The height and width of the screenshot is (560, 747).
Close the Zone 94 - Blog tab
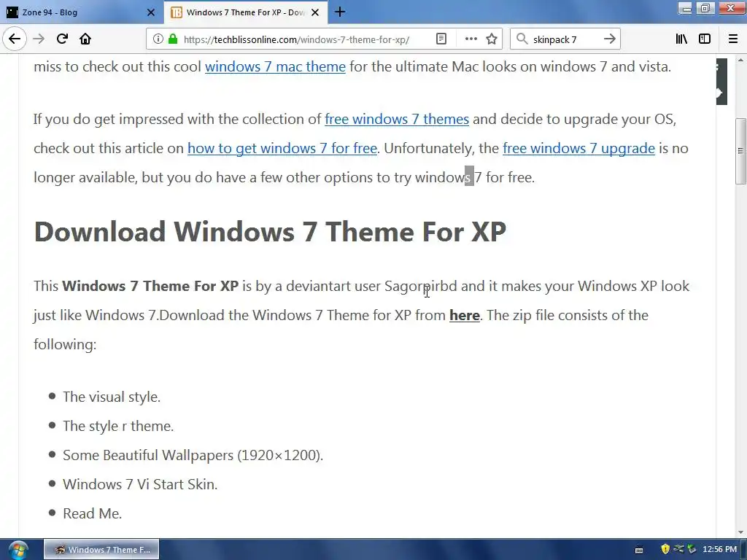click(151, 12)
